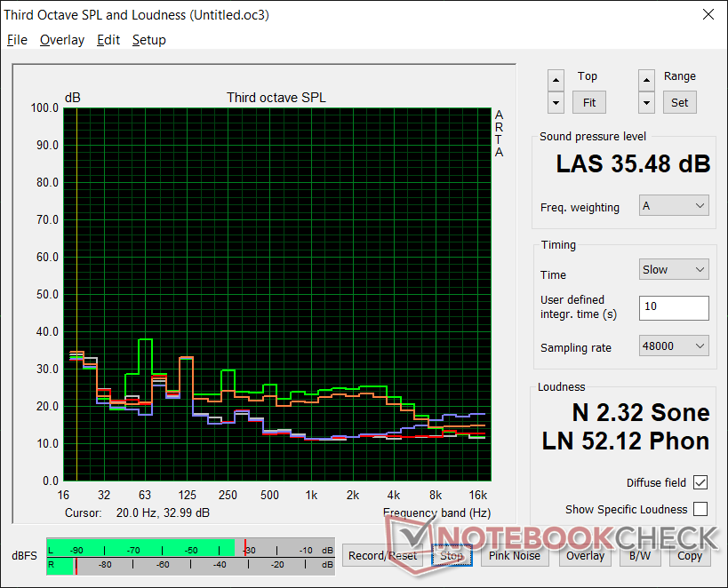Click the Record/Reset button
Image resolution: width=728 pixels, height=588 pixels.
[x=382, y=555]
